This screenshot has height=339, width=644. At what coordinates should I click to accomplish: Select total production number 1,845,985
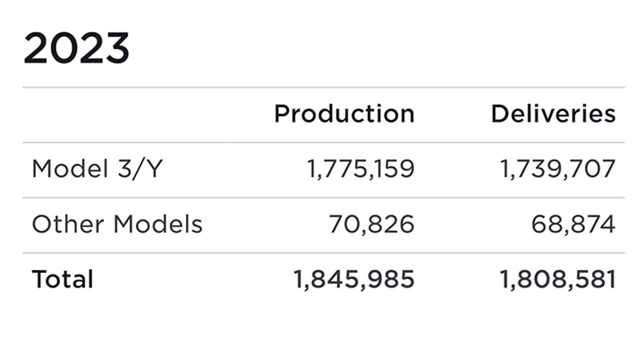click(x=354, y=279)
